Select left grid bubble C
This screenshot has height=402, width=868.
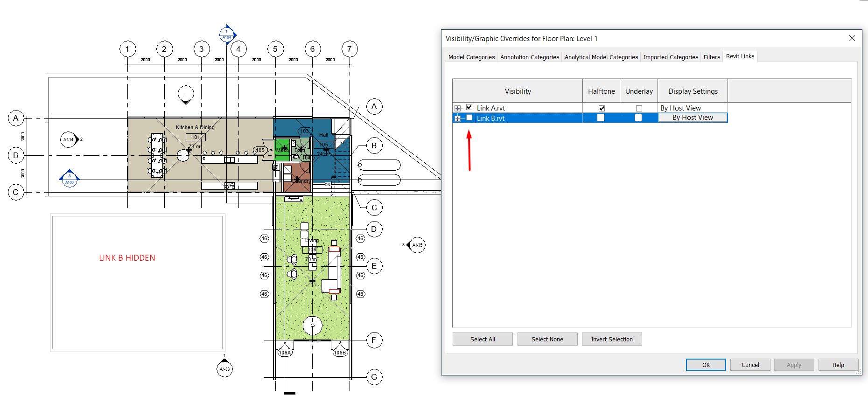(x=16, y=192)
